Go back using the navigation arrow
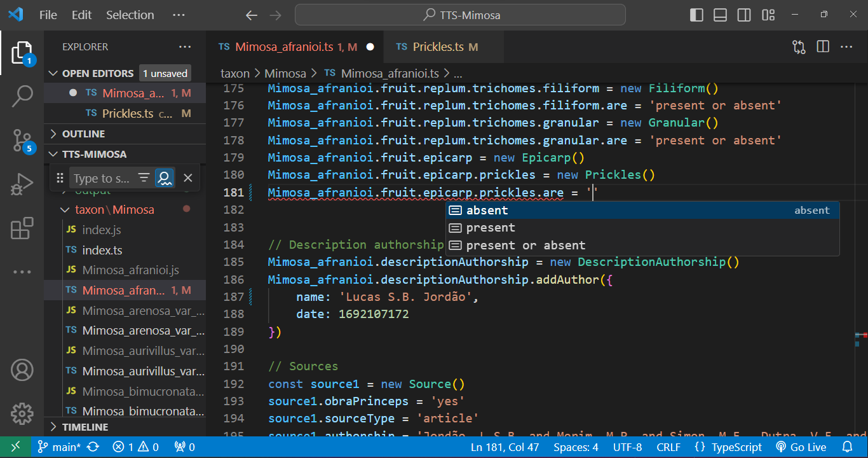This screenshot has width=868, height=458. [252, 15]
